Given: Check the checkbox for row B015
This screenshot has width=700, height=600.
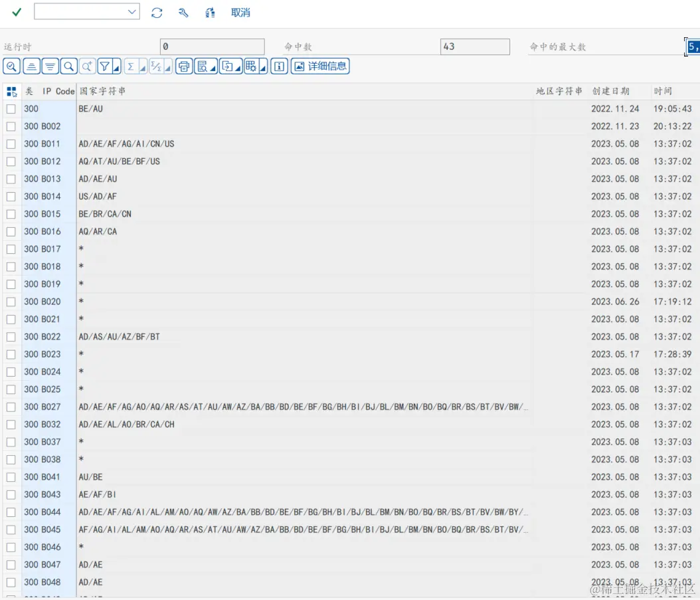Looking at the screenshot, I should coord(11,214).
